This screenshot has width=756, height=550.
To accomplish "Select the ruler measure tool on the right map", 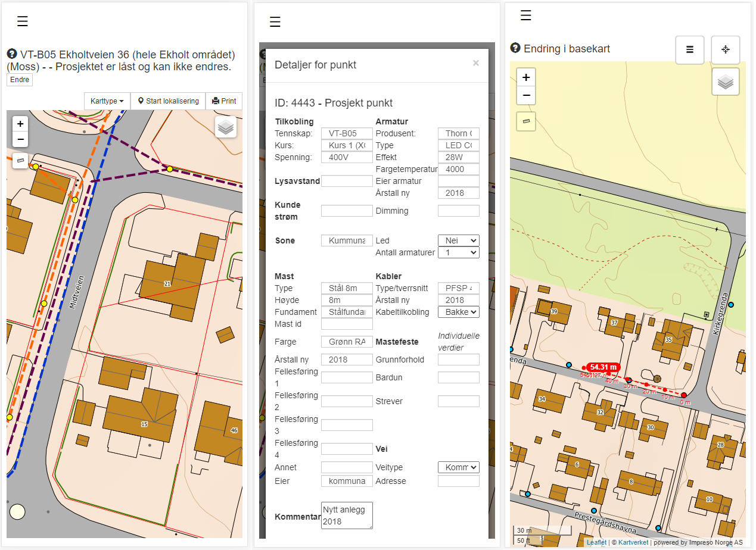I will pos(526,121).
